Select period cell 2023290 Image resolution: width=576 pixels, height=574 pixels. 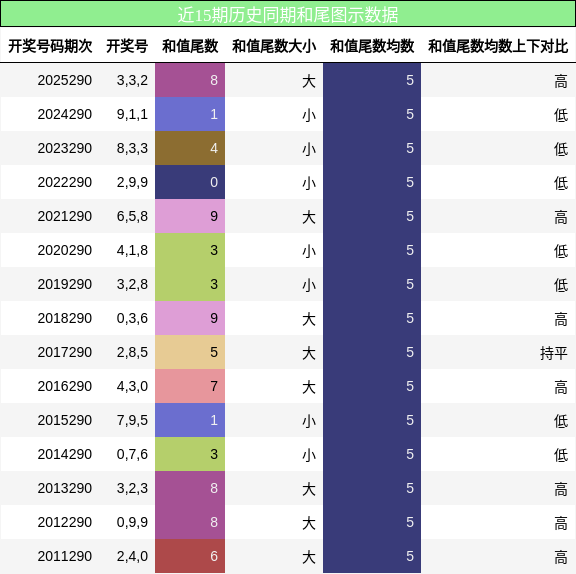click(x=65, y=148)
